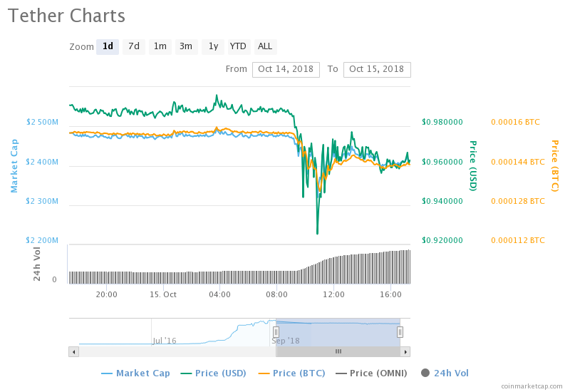Click the $2 500M market cap axis label
Viewport: 570px width, 392px height.
click(42, 122)
